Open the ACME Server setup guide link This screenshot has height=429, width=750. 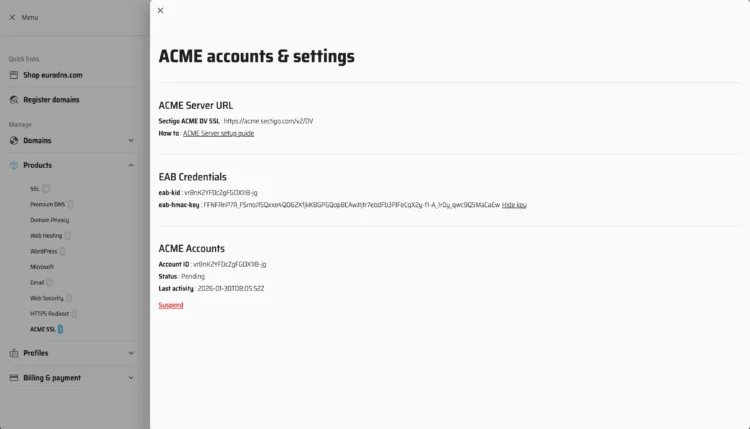pos(218,133)
